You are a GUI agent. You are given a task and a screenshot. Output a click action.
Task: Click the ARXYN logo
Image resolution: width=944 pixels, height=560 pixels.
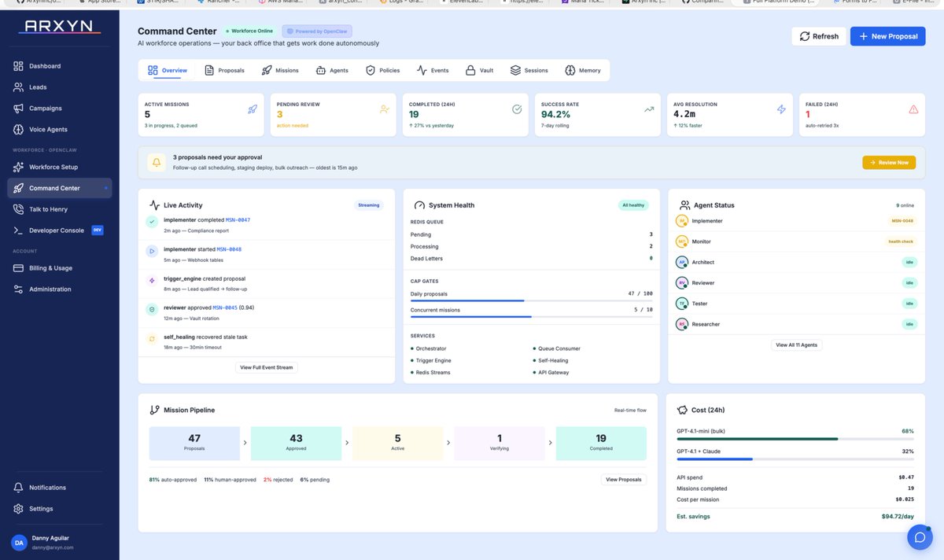[59, 27]
